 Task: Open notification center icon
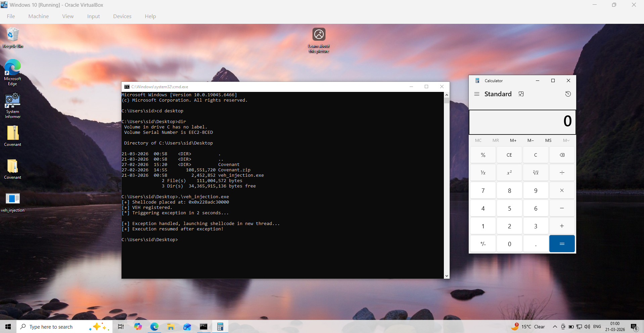click(634, 327)
